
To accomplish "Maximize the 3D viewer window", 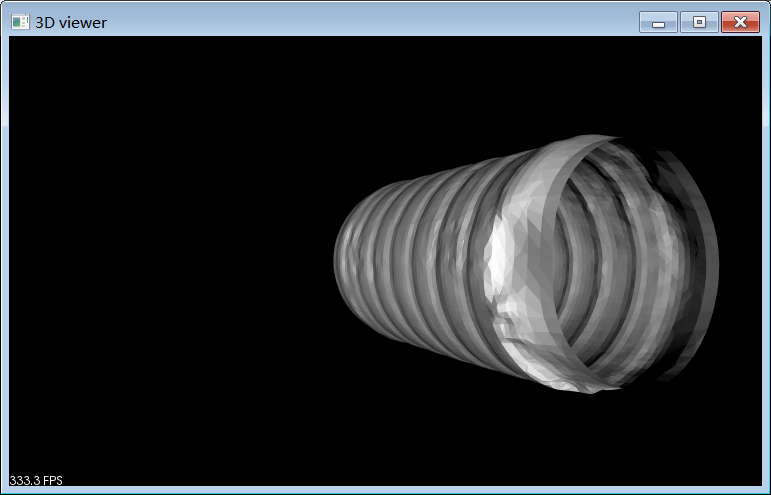I will pyautogui.click(x=699, y=22).
